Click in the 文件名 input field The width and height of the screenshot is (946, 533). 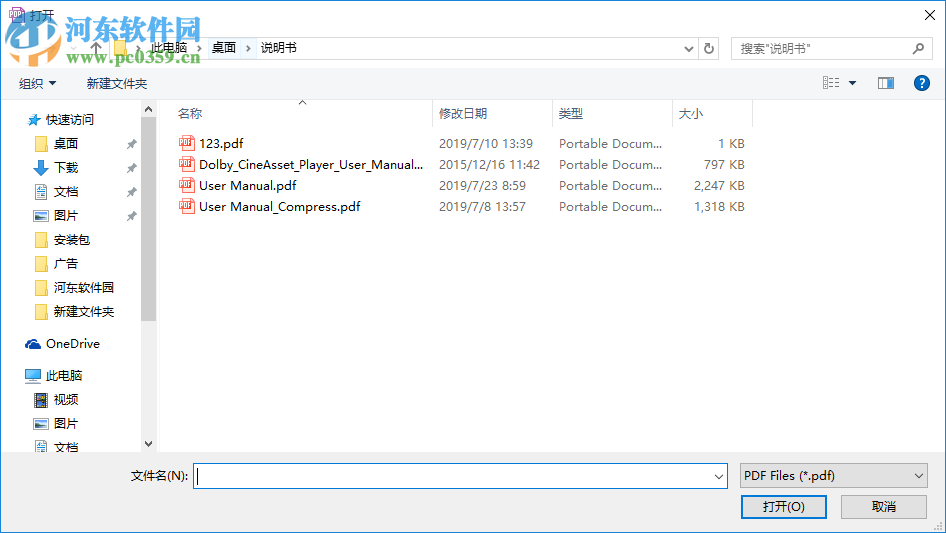coord(460,476)
